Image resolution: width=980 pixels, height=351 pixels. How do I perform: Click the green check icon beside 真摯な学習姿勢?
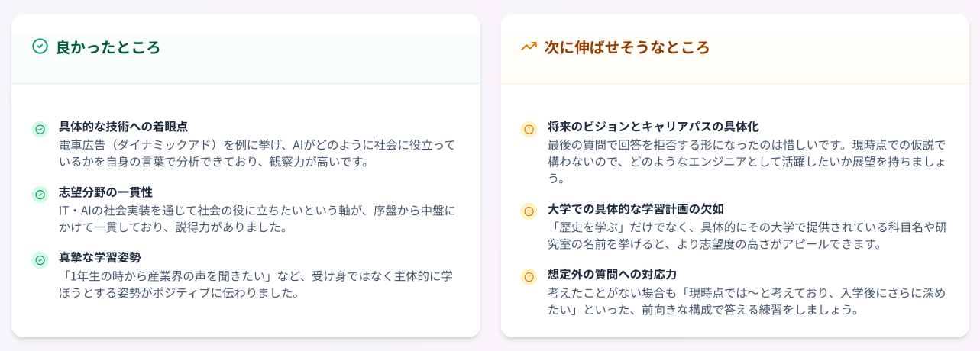40,260
